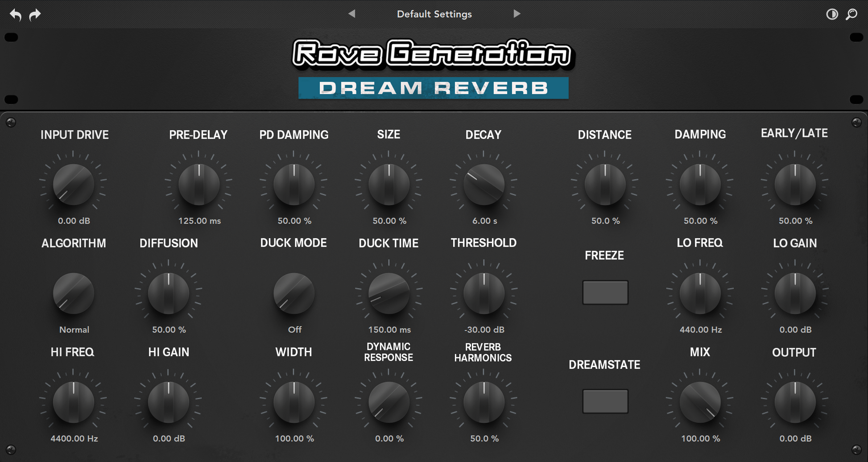Click the Decay knob
The width and height of the screenshot is (868, 462).
click(x=484, y=185)
